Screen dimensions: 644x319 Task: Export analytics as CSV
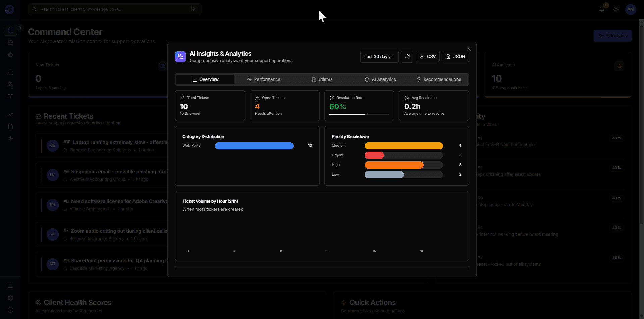pyautogui.click(x=428, y=56)
